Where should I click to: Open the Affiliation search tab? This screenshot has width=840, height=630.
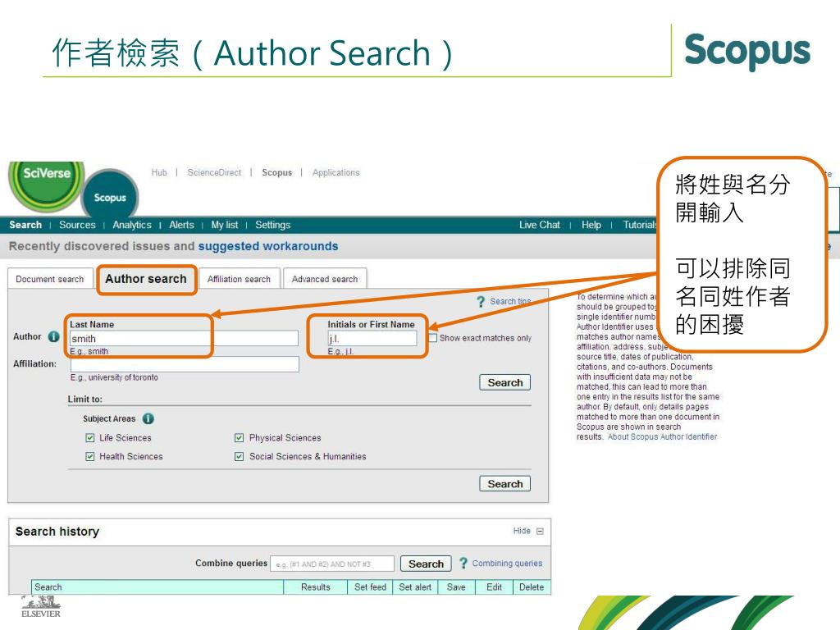239,279
